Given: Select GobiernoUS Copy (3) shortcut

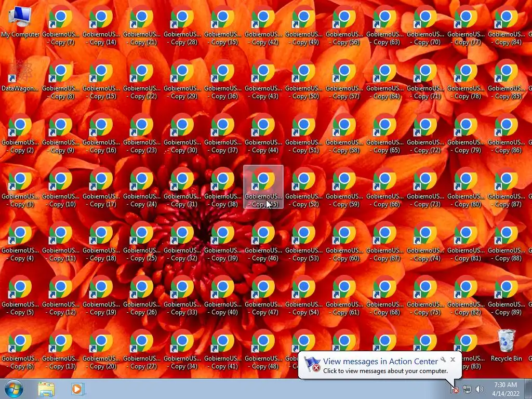Looking at the screenshot, I should click(x=20, y=187).
